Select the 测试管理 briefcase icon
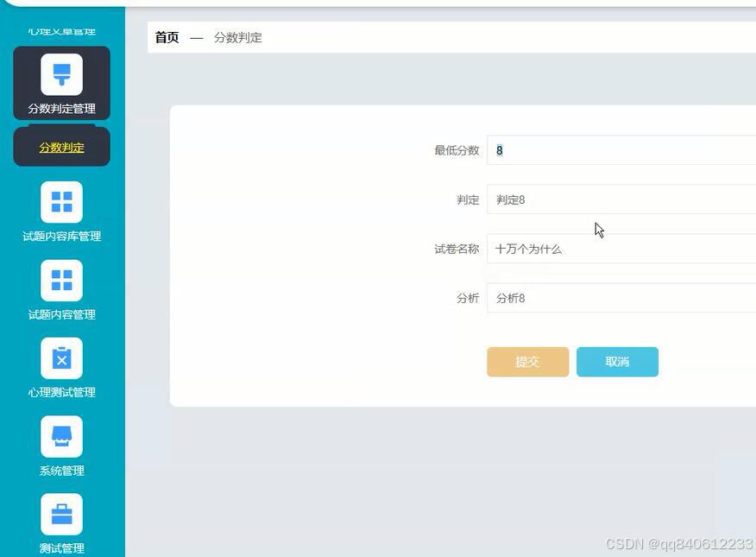Viewport: 756px width, 557px height. click(x=61, y=512)
